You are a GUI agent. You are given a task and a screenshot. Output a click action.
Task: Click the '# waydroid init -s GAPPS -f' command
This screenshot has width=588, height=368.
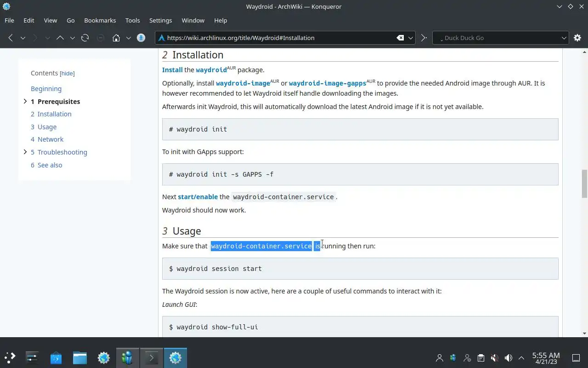click(x=221, y=174)
